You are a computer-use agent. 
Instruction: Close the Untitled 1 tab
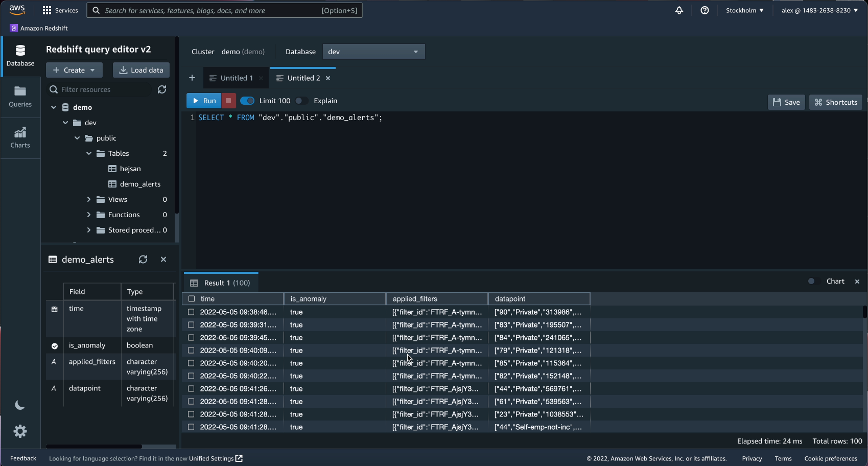click(261, 78)
